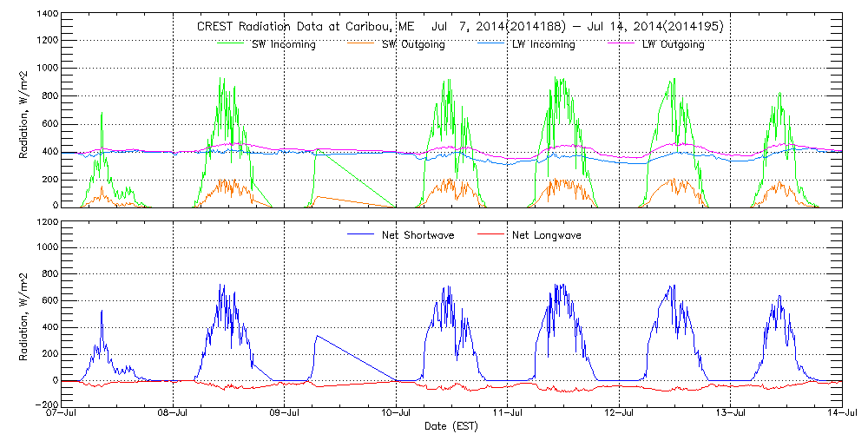Click the CREST Radiation Data chart title
The image size is (868, 434).
tap(461, 27)
